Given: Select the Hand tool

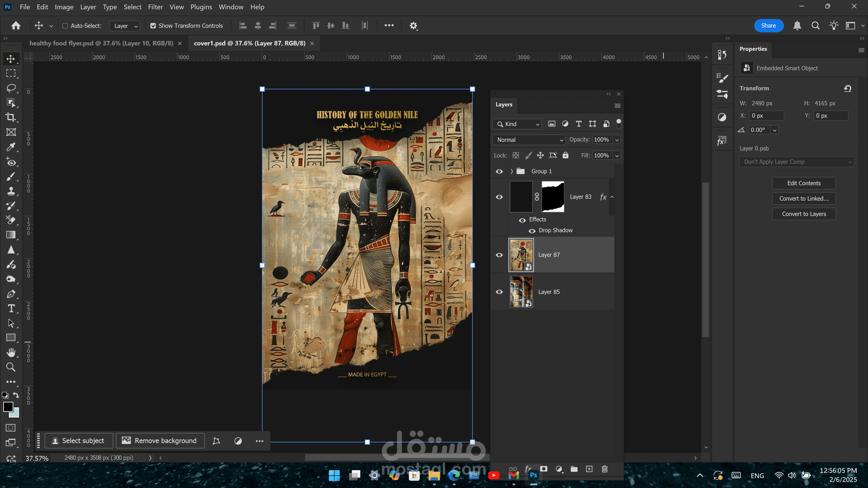Looking at the screenshot, I should tap(11, 352).
